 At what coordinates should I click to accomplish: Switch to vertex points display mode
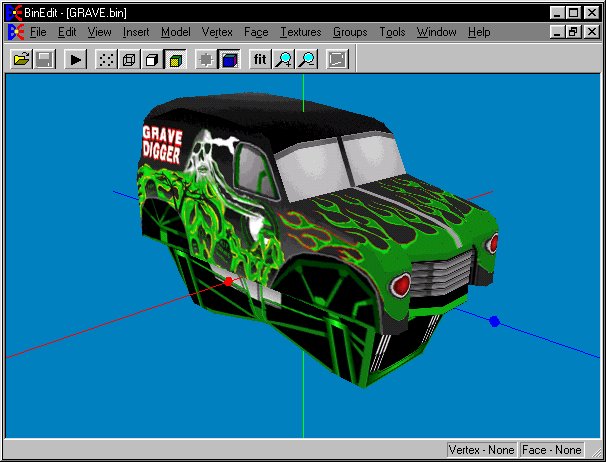coord(105,60)
